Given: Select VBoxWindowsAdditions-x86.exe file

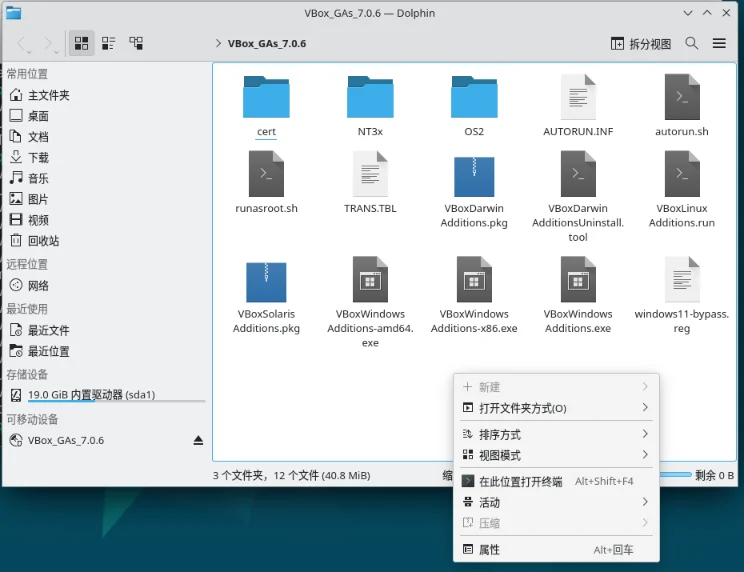Looking at the screenshot, I should point(474,295).
